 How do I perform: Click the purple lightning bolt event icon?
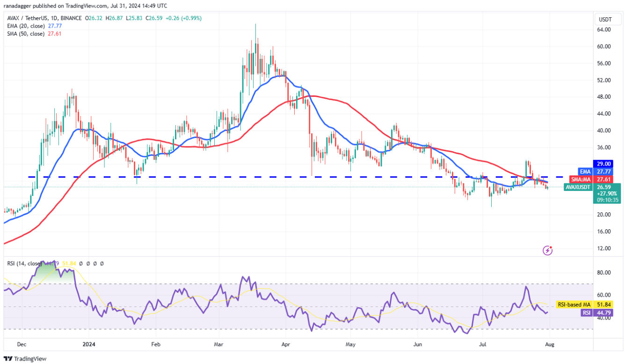click(547, 250)
